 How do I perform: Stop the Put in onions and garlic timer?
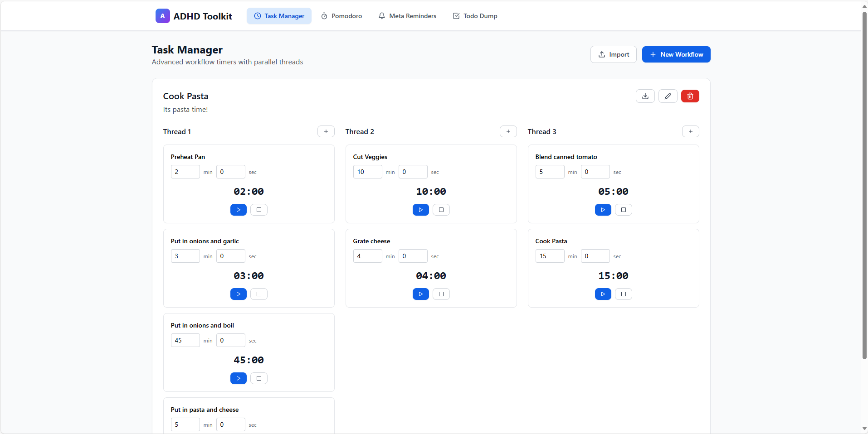pyautogui.click(x=259, y=294)
